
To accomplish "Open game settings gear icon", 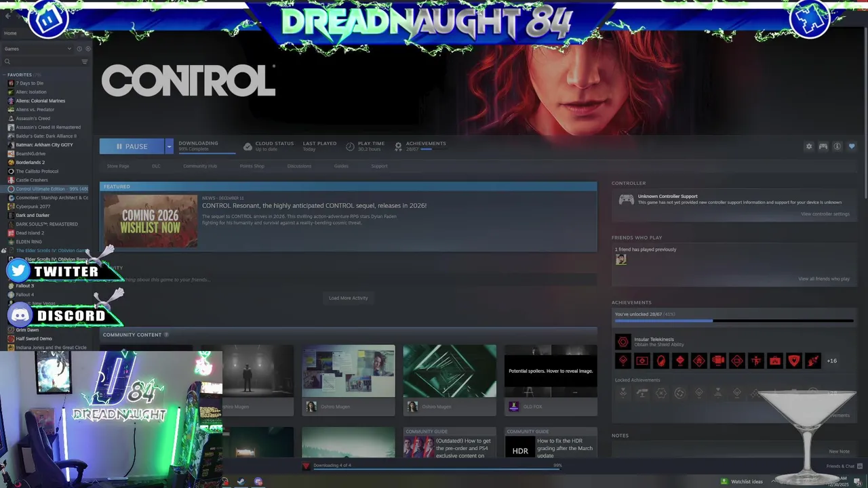I will click(x=808, y=146).
